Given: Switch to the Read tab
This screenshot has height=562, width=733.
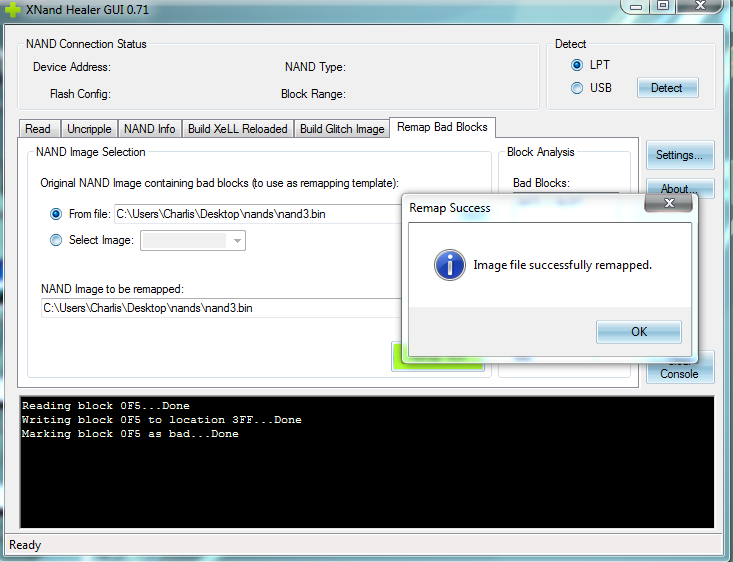Looking at the screenshot, I should pyautogui.click(x=38, y=129).
